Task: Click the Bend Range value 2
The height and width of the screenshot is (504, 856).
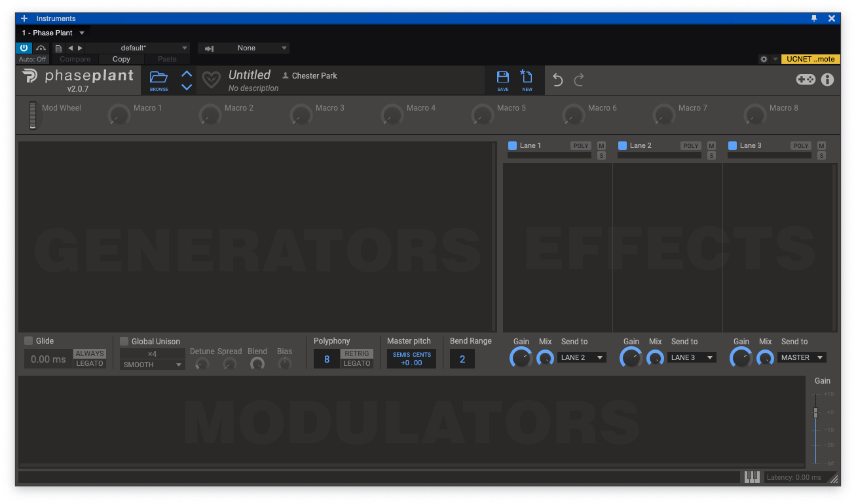Action: coord(462,359)
